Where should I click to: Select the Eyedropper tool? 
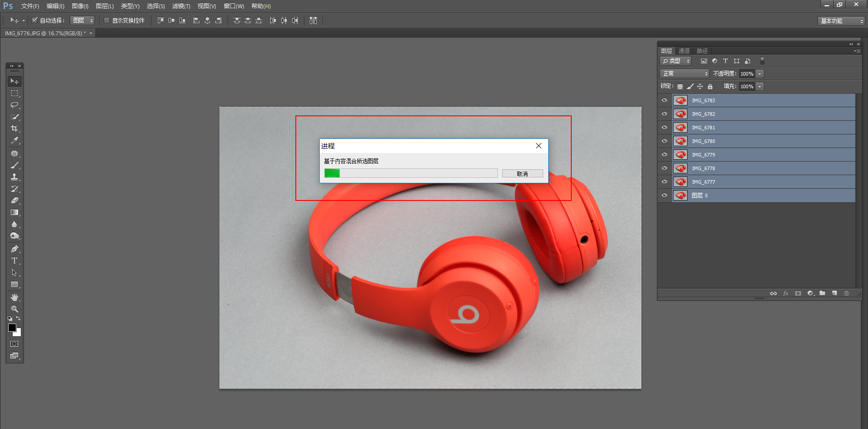pyautogui.click(x=14, y=141)
